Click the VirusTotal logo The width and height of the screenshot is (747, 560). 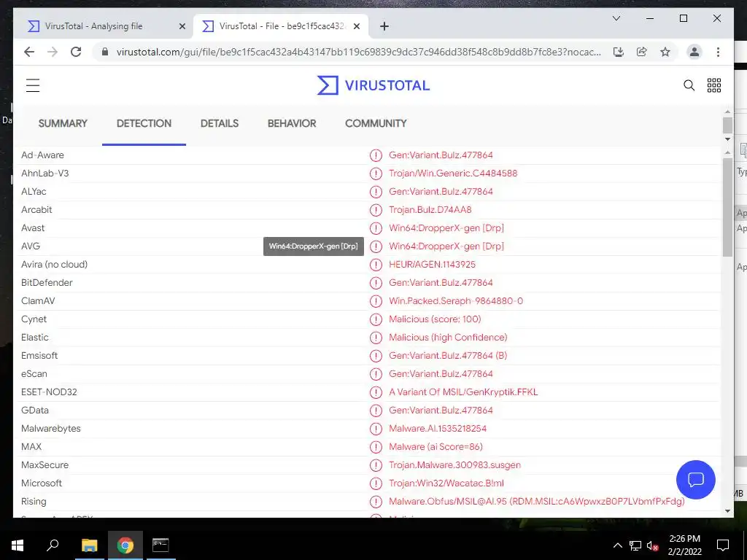click(373, 85)
